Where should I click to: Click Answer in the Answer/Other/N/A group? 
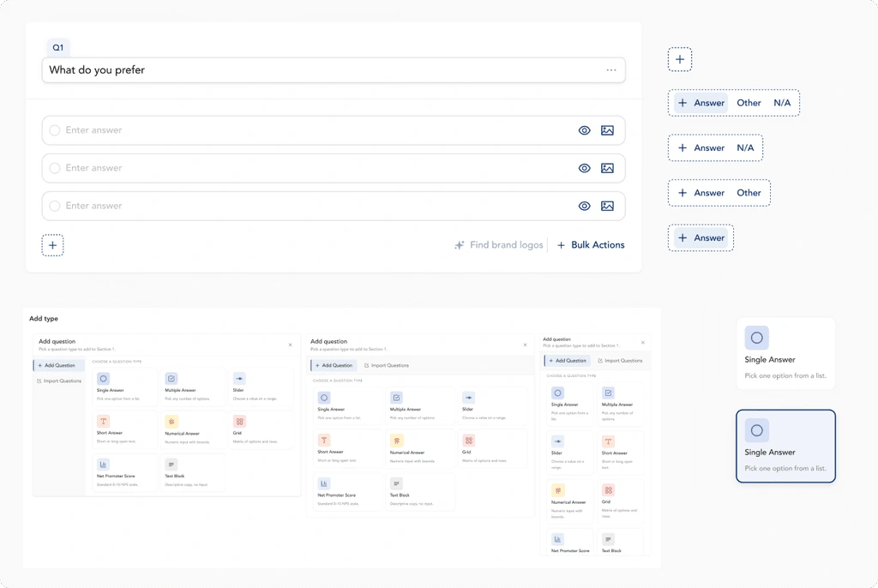click(x=701, y=103)
